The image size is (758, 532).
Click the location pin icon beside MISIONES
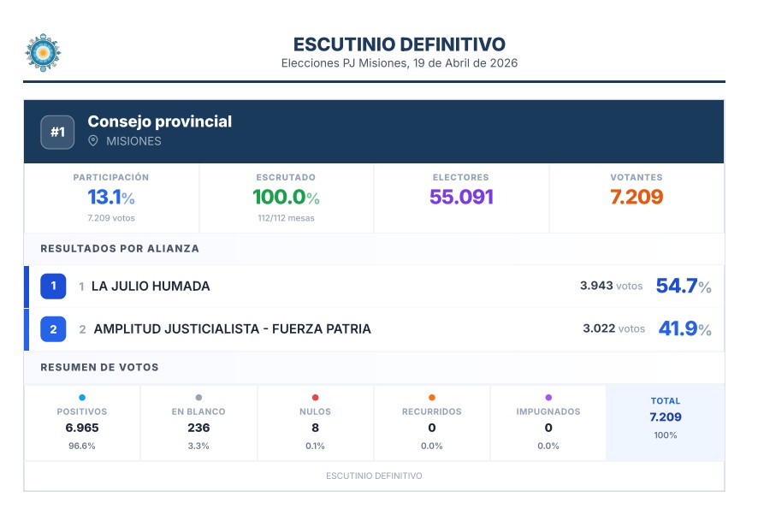coord(93,141)
